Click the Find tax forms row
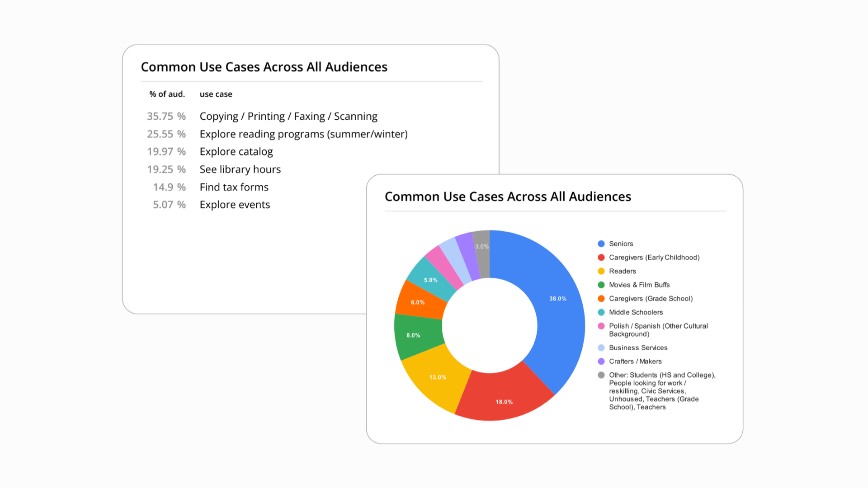 [x=234, y=187]
